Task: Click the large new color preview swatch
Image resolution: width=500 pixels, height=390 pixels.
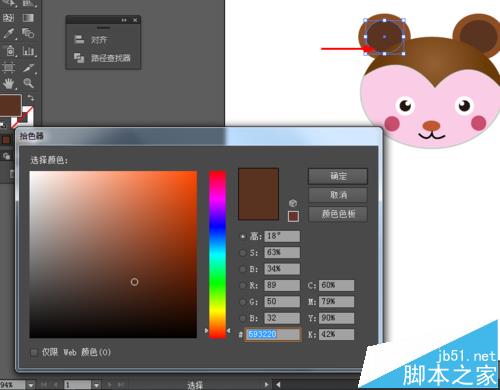Action: [x=258, y=194]
